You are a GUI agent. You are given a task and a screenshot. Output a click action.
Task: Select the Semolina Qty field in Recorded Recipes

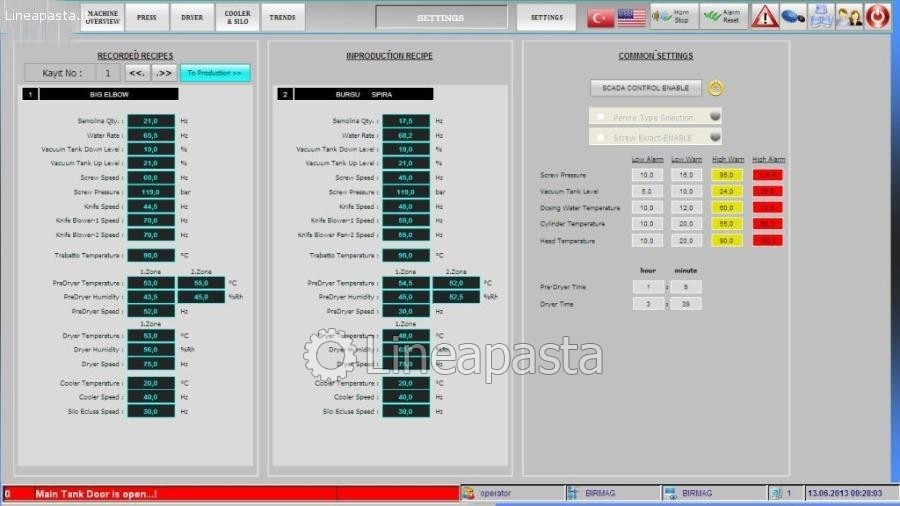click(150, 120)
